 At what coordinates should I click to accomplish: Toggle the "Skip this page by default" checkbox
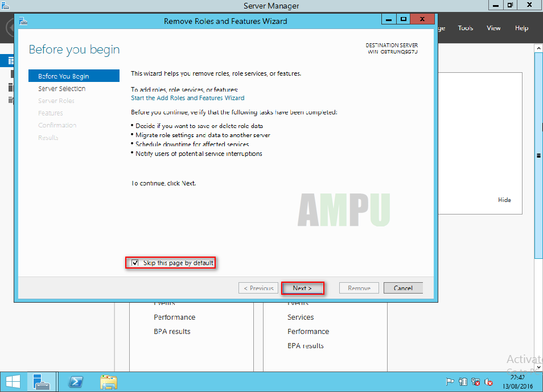click(134, 262)
